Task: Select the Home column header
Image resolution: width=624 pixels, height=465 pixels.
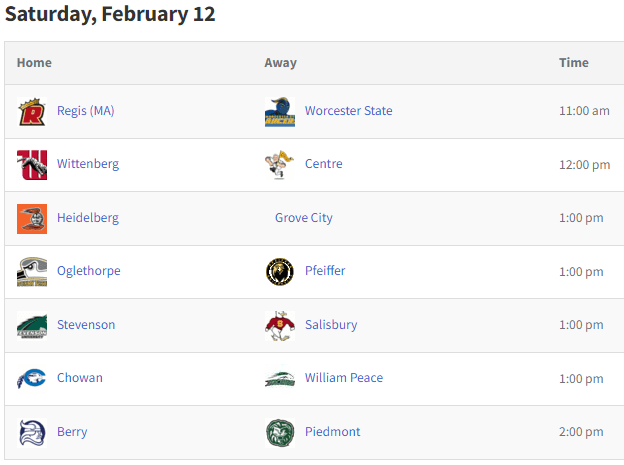Action: (x=34, y=63)
